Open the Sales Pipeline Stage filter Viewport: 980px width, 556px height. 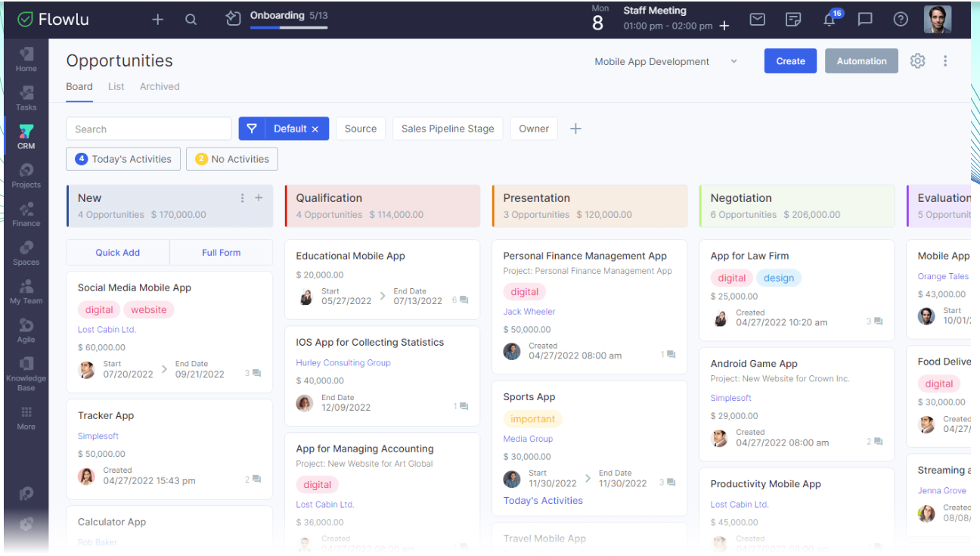click(448, 129)
